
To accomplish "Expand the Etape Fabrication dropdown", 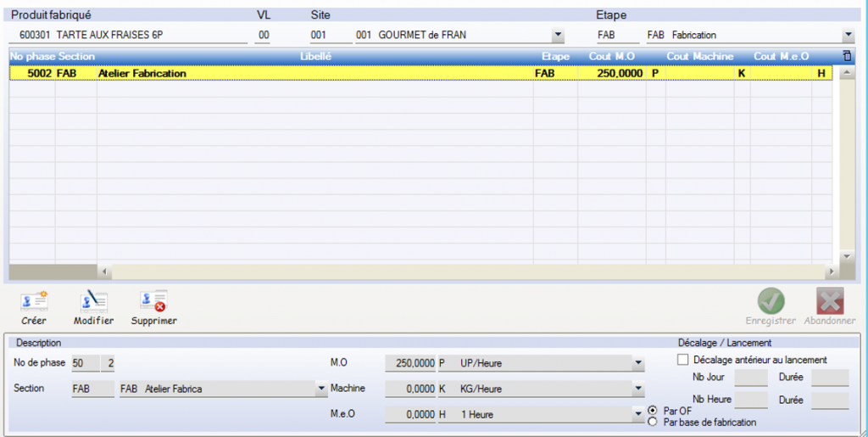I will pos(848,36).
